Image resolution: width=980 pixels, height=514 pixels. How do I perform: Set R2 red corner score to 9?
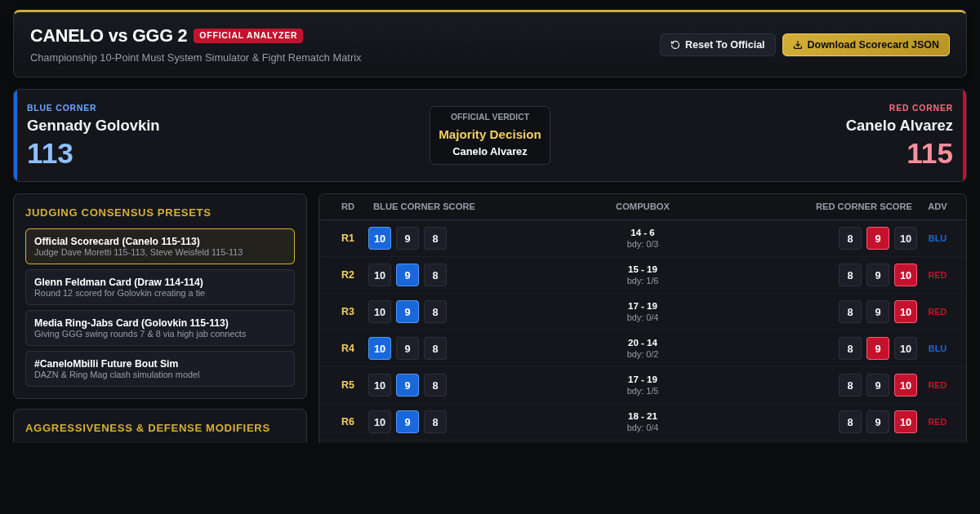point(878,275)
